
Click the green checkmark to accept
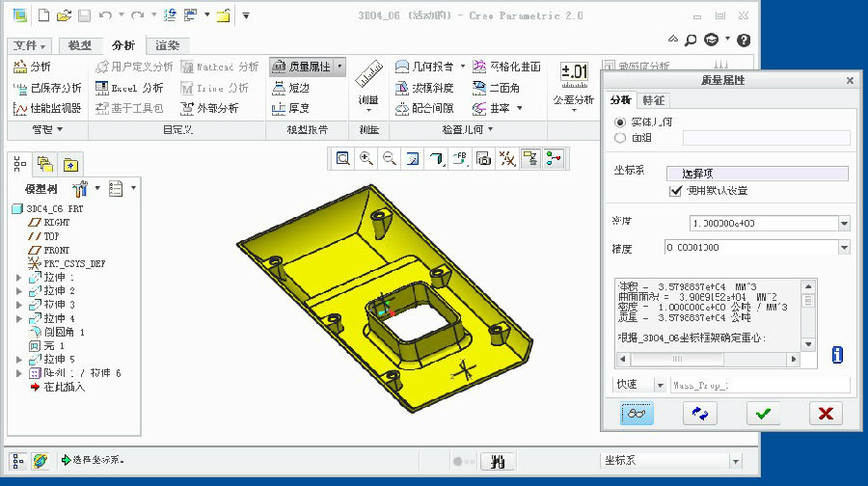763,413
